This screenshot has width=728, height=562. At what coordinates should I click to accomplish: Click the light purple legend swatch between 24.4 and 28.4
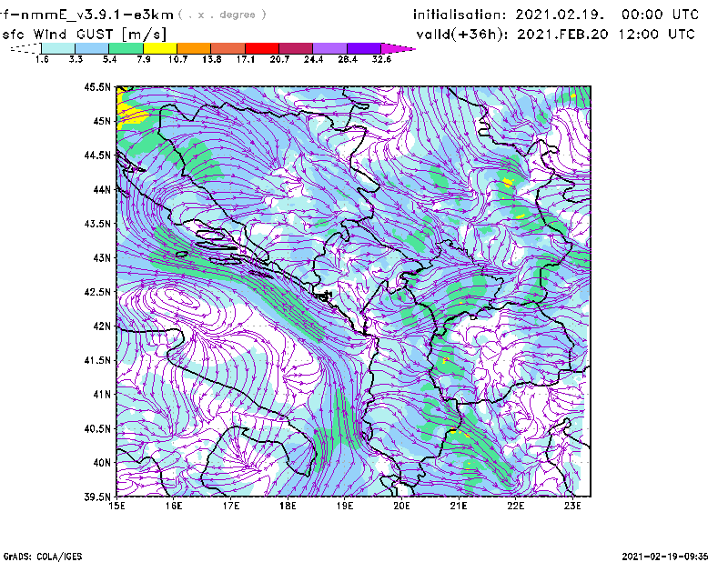click(x=329, y=48)
